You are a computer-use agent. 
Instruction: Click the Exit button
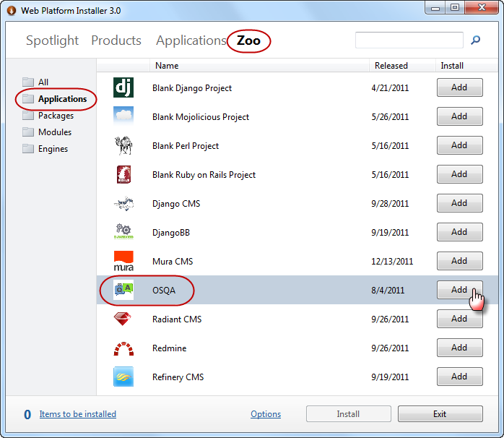(x=440, y=414)
